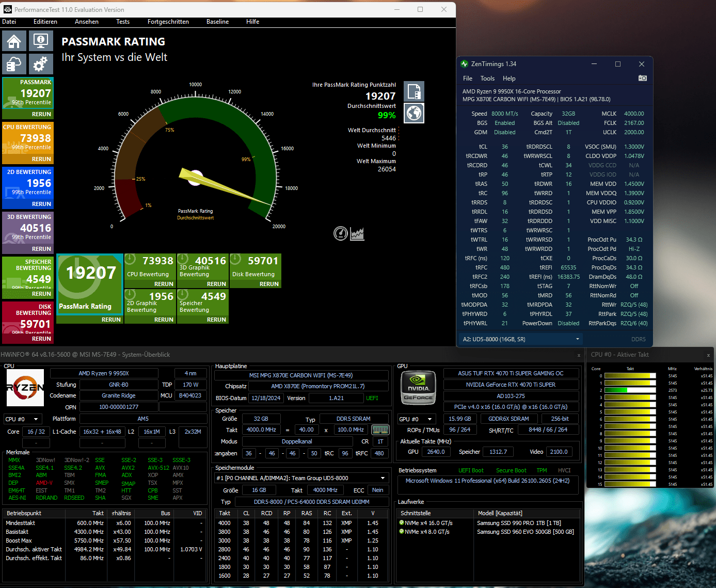
Task: Open the Tests menu
Action: [123, 22]
